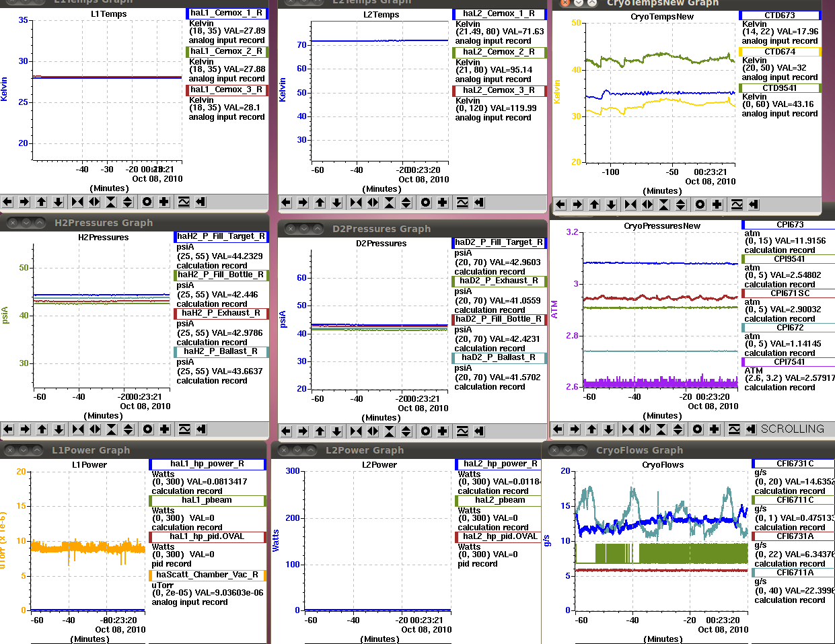Select the haH2_P_Ballast_R legend entry
This screenshot has width=835, height=644.
(221, 351)
